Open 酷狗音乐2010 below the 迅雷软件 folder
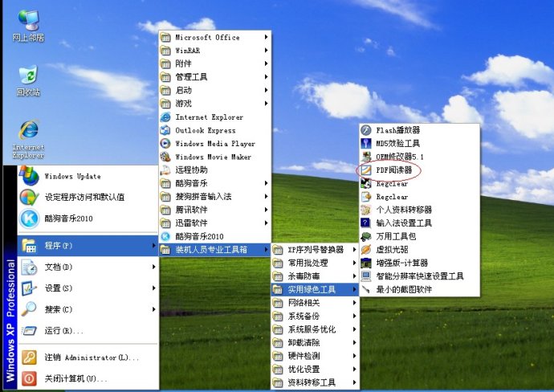Screen dimensions: 554x392 tap(215, 236)
